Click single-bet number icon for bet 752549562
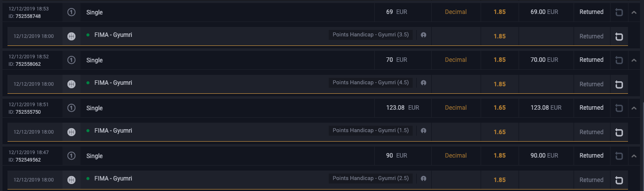 71,156
